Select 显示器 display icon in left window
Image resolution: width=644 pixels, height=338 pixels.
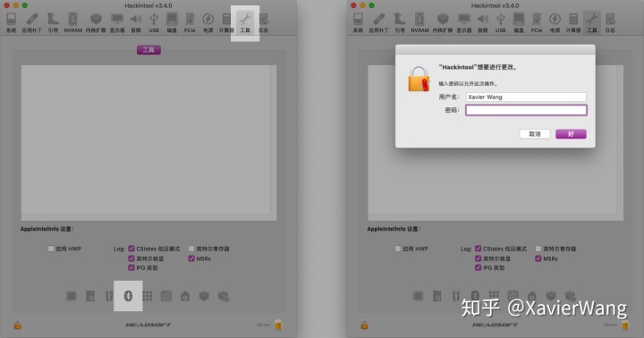(x=117, y=22)
